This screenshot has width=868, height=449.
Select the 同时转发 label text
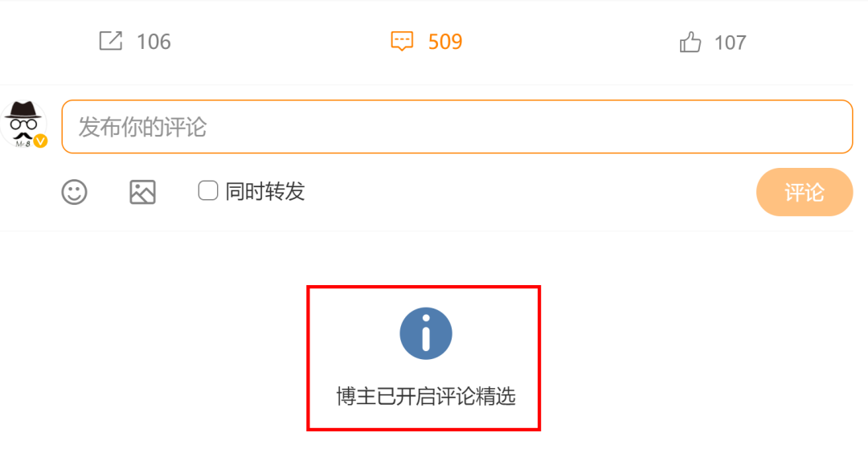click(264, 191)
